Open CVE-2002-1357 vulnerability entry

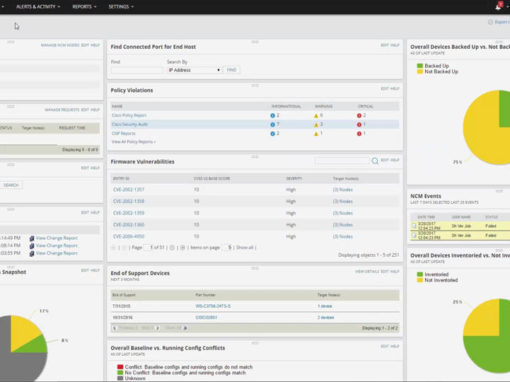pyautogui.click(x=129, y=190)
